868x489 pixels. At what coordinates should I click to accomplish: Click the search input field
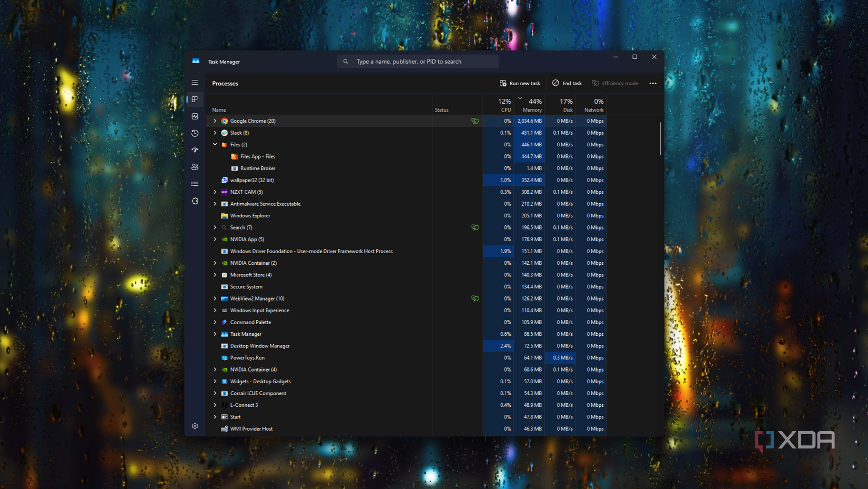click(x=418, y=62)
